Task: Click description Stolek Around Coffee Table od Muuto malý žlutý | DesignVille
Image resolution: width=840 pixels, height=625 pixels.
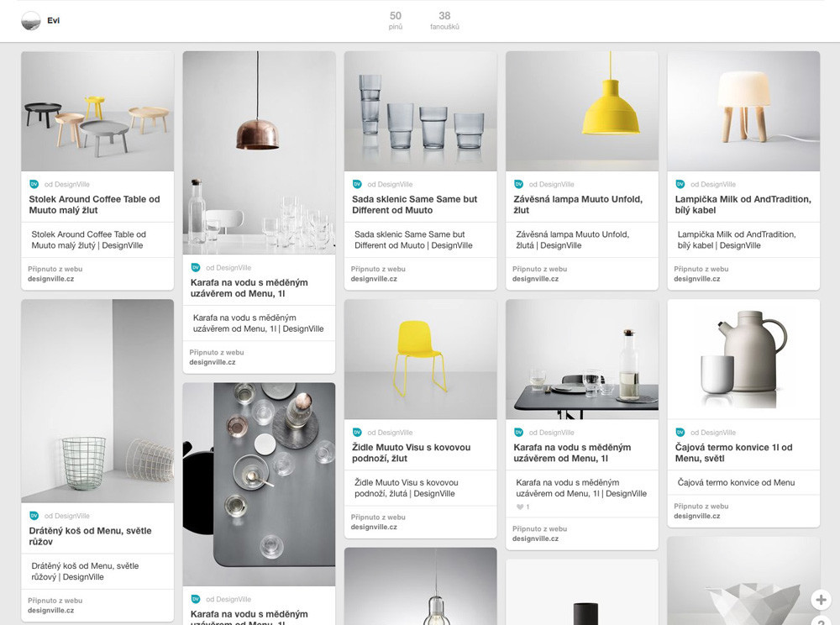Action: 88,240
